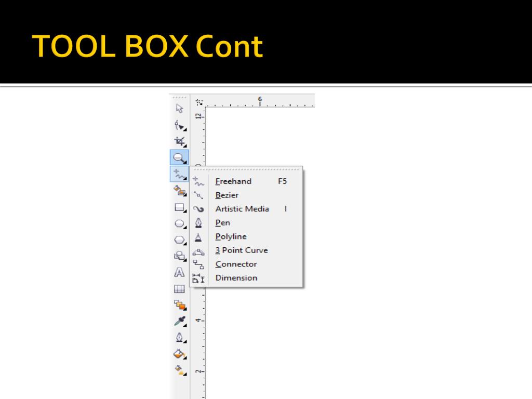This screenshot has width=532, height=399.
Task: Activate the Crop tool
Action: click(x=180, y=141)
